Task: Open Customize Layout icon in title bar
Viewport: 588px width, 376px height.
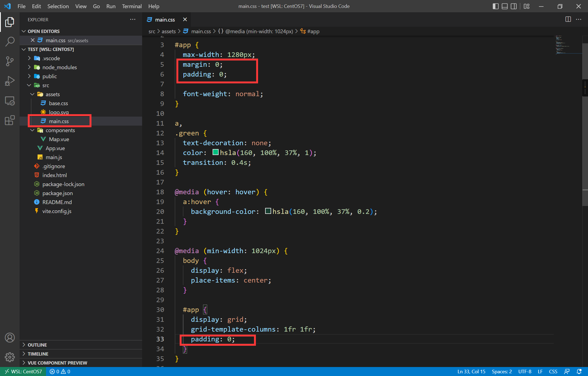Action: 526,6
